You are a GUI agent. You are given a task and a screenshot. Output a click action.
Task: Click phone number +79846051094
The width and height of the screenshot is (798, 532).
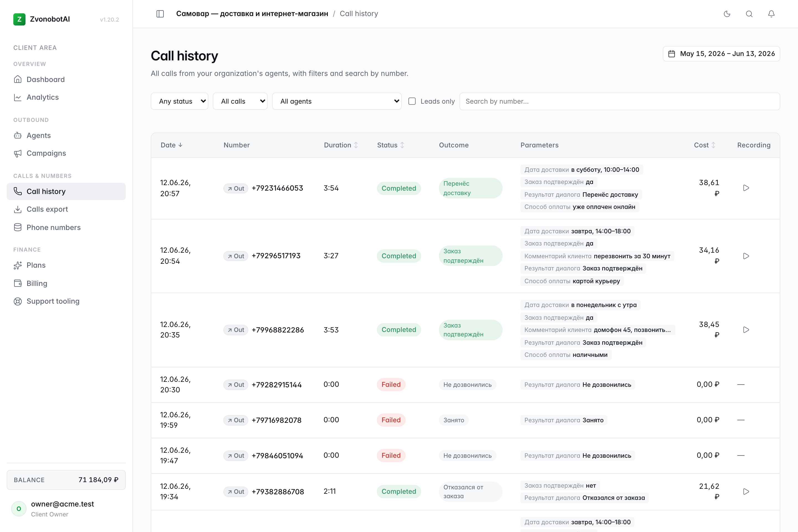coord(277,456)
